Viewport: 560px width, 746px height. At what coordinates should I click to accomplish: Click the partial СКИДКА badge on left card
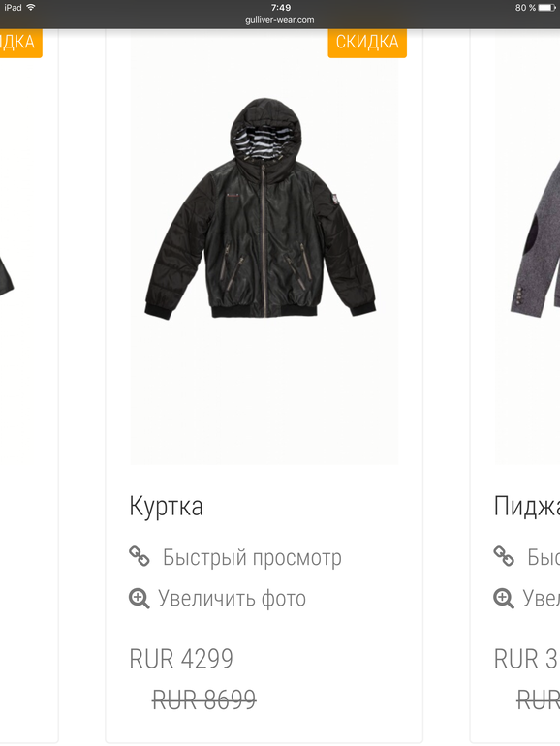tap(21, 43)
